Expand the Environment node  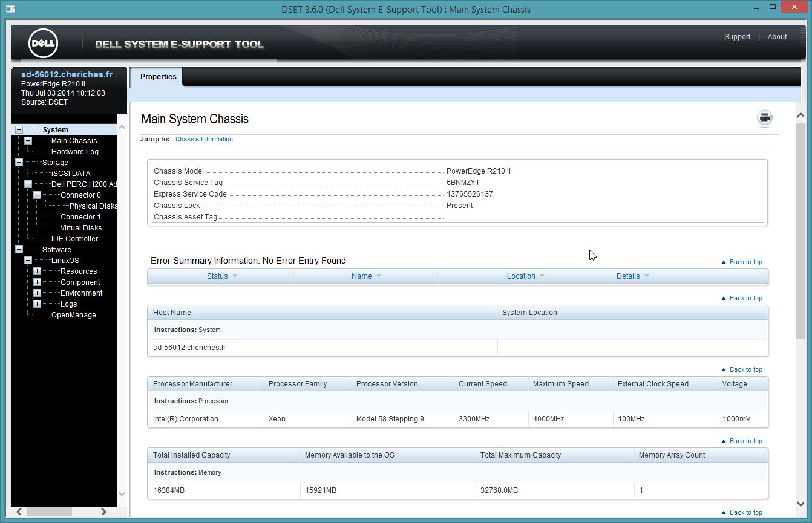pos(37,293)
